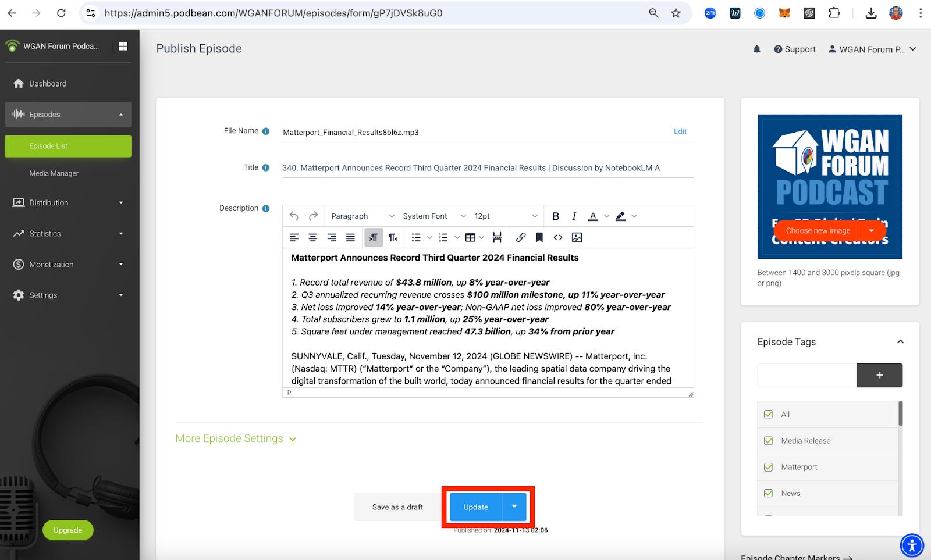Open the Support link
Screen dimensions: 931x560
795,49
